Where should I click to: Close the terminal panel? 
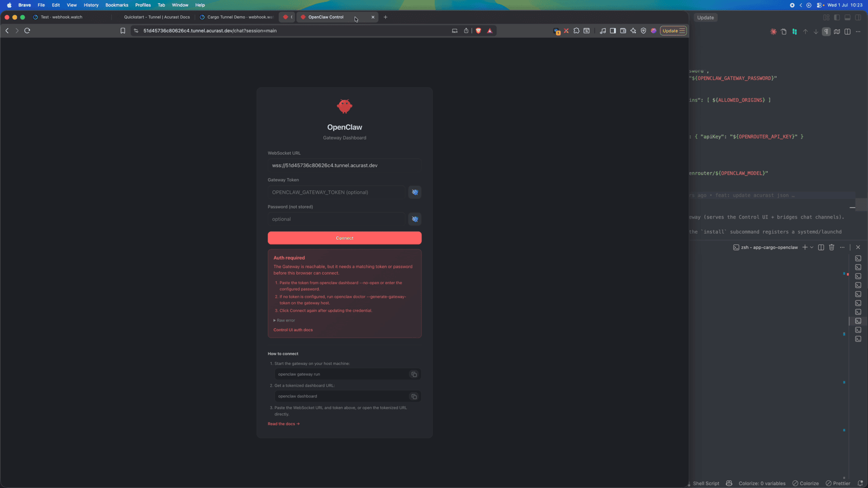858,247
